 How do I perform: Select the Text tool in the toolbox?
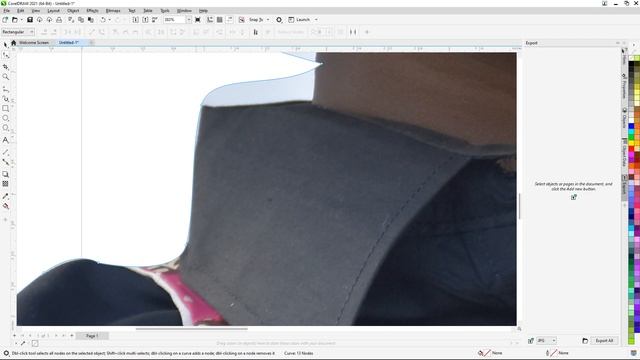5,140
